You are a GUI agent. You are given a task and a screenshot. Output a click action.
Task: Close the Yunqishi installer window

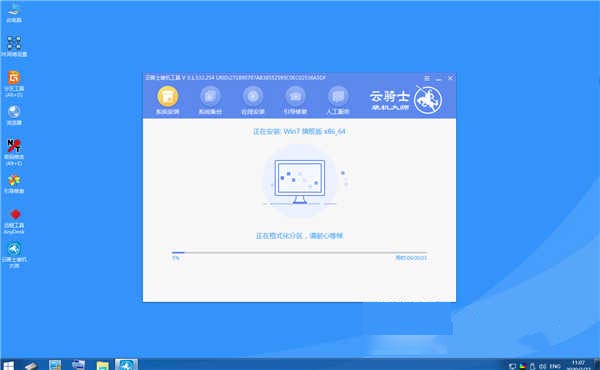pos(451,78)
